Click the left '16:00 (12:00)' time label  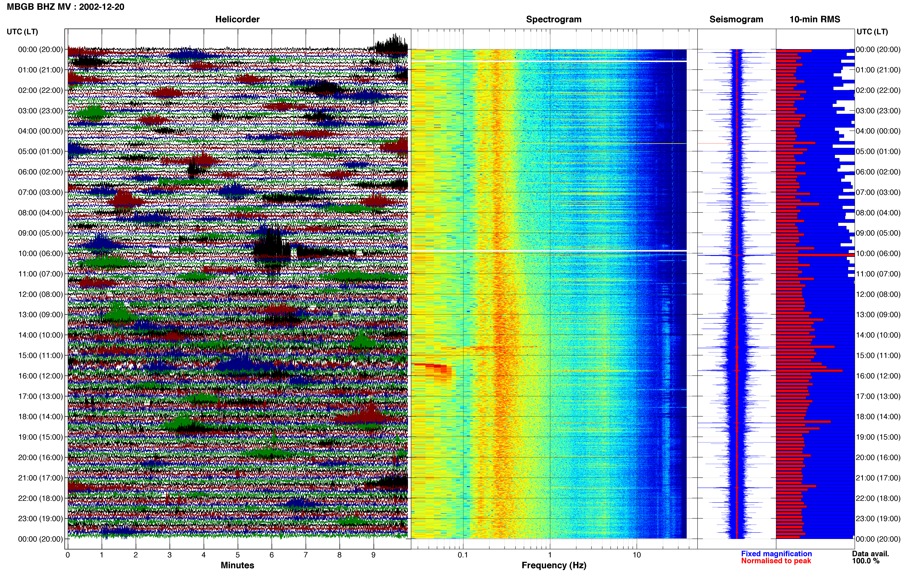41,376
